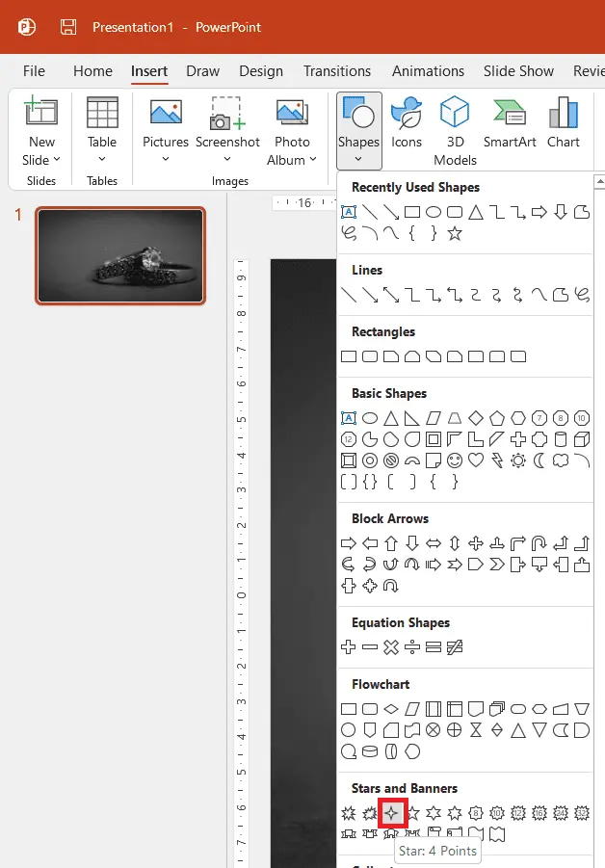Image resolution: width=605 pixels, height=868 pixels.
Task: Select the Flowchart Or circle shape
Action: [x=455, y=730]
